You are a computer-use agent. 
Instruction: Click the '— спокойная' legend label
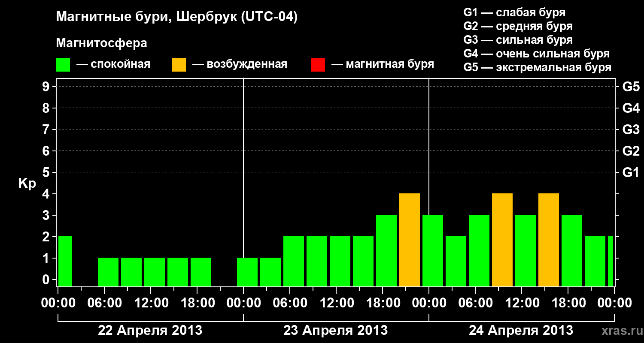tap(113, 65)
